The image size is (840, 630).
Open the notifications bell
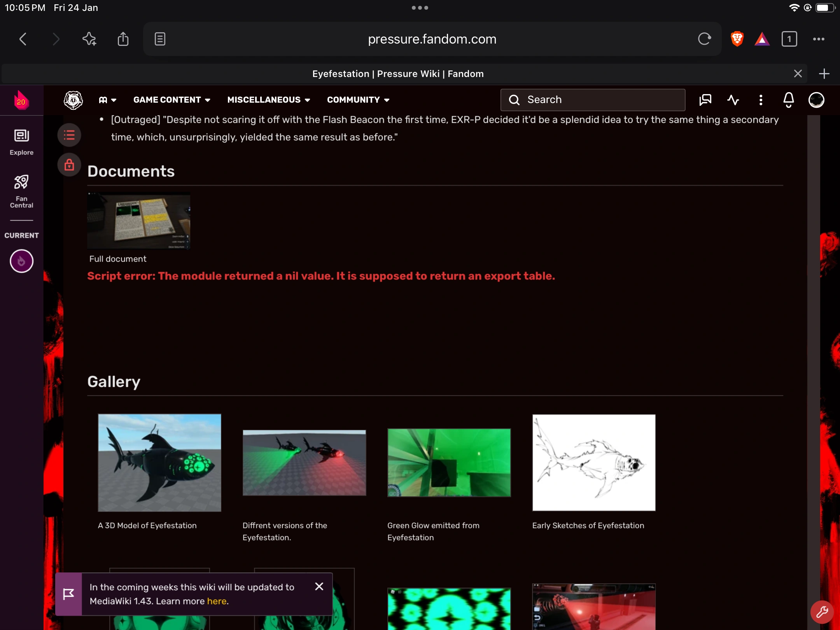click(788, 100)
